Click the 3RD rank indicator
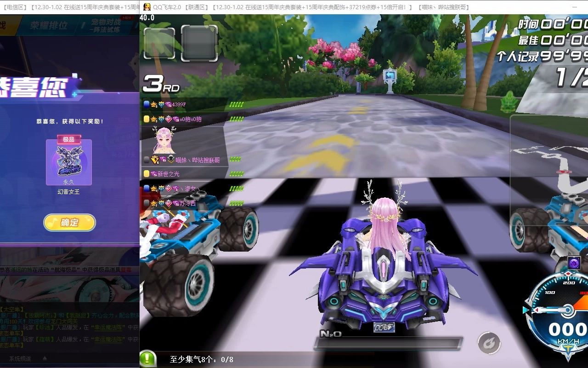The height and width of the screenshot is (368, 588). tap(161, 84)
